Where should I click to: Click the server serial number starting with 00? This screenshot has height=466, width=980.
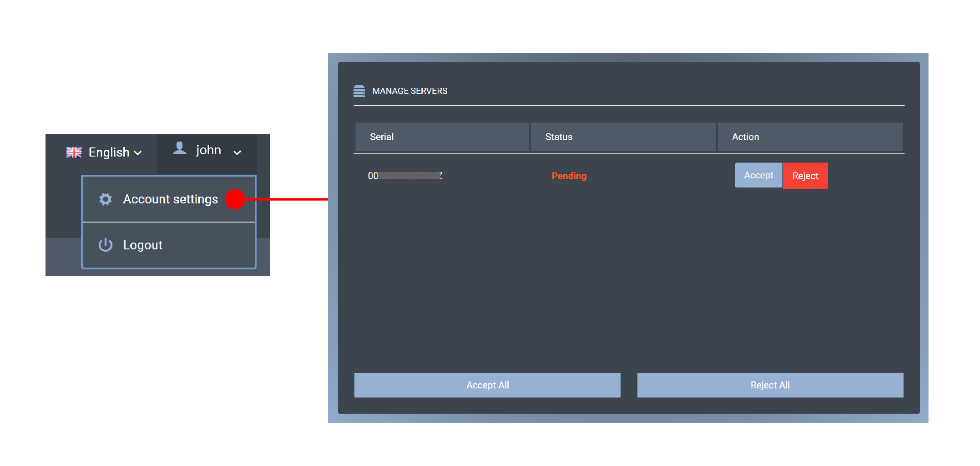point(404,176)
